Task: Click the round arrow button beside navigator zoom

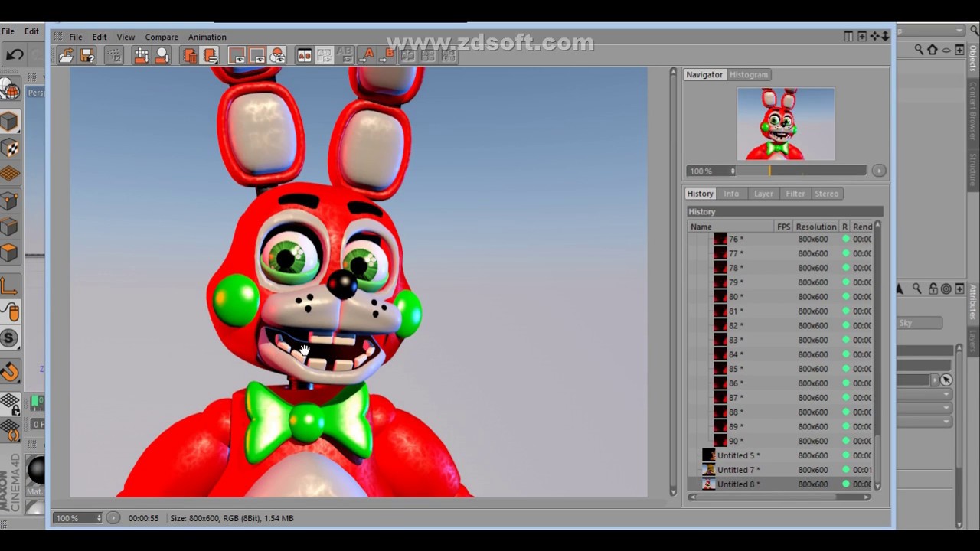Action: [878, 171]
